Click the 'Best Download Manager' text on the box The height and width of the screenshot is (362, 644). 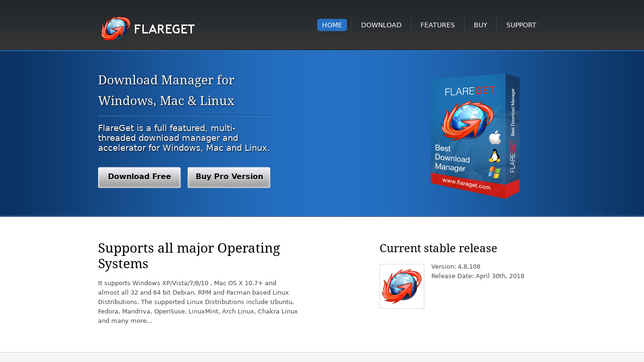pos(452,158)
